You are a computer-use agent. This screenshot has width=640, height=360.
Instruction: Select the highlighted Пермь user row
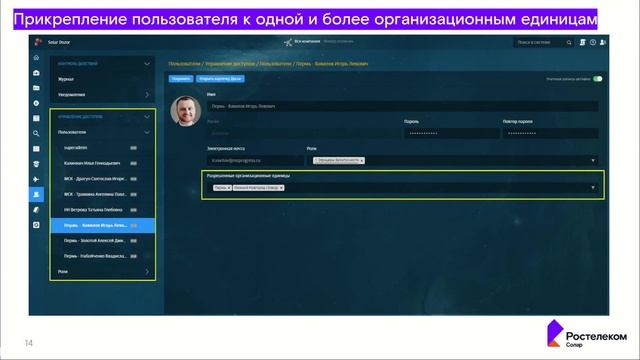click(x=102, y=225)
